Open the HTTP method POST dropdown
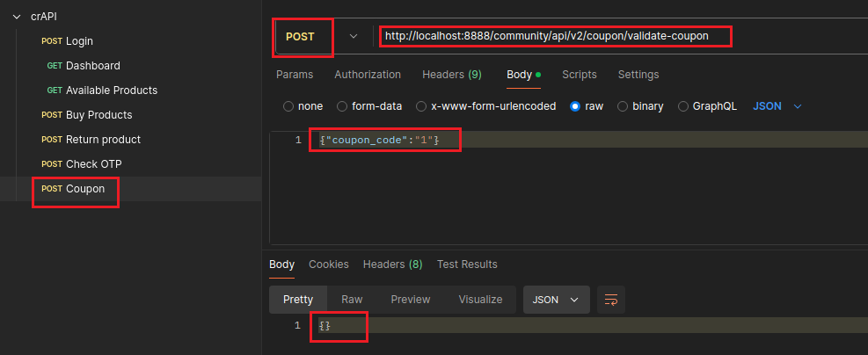Screen dimensions: 868x355 (354, 36)
